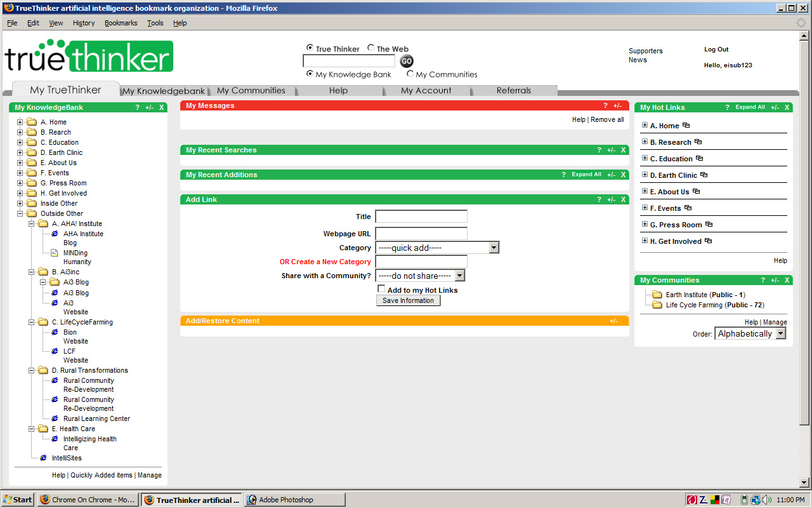Close the My Communities panel
Viewport: 812px width, 508px height.
pos(787,280)
